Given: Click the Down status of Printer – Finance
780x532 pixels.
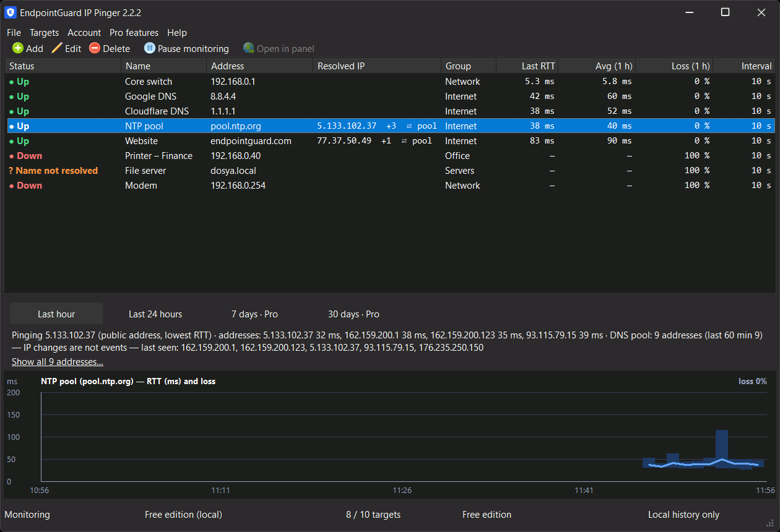Looking at the screenshot, I should coord(25,156).
